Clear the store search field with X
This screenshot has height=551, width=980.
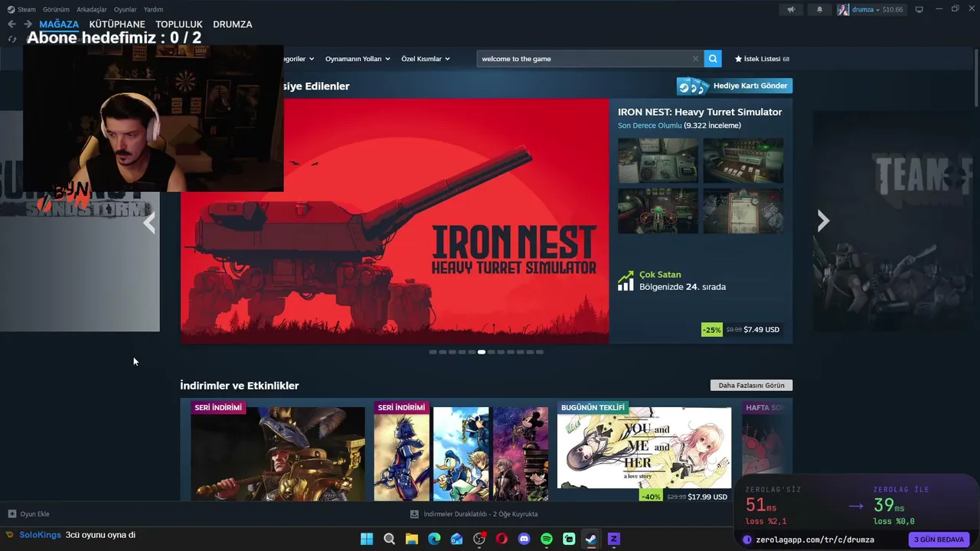pyautogui.click(x=695, y=59)
